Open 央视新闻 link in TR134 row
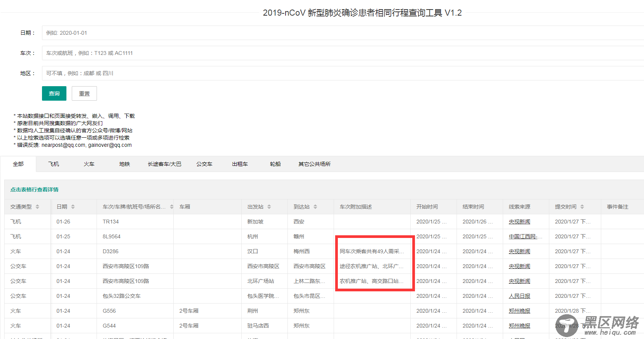The image size is (644, 339). [520, 222]
